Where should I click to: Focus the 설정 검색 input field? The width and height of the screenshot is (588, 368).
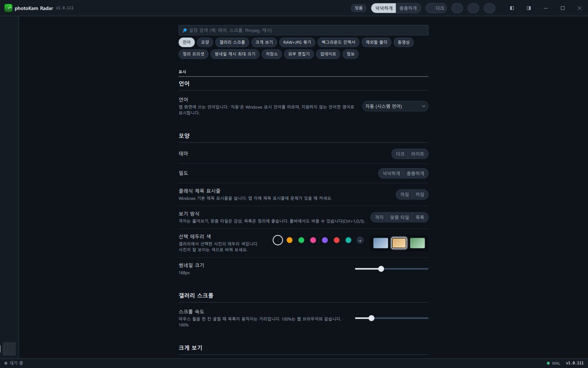coord(304,30)
